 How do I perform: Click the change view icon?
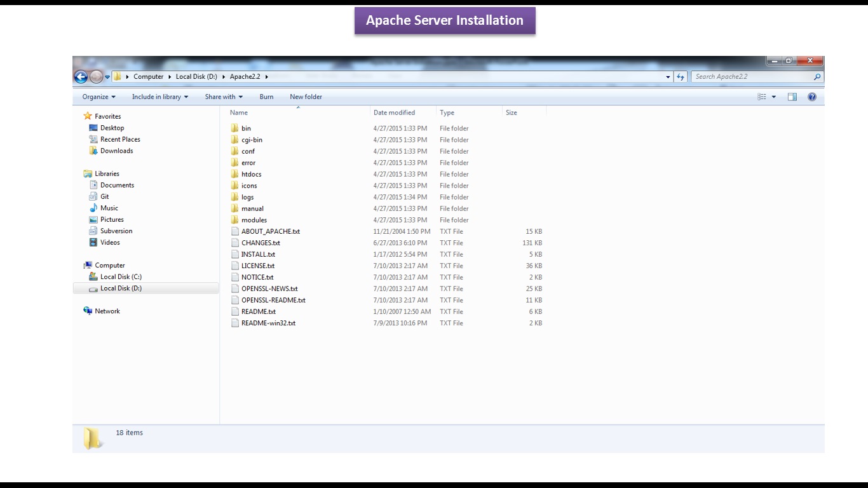pos(762,97)
